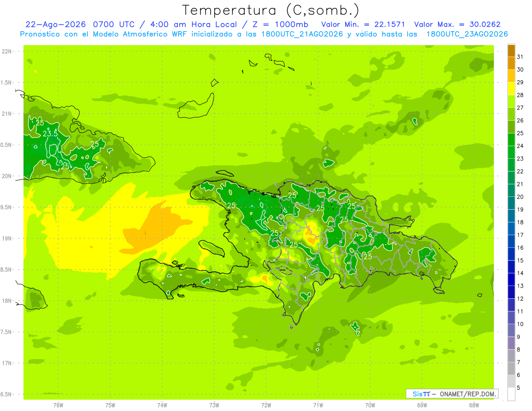The width and height of the screenshot is (532, 411).
Task: Click the "23.5" contour label over Cuba
Action: pos(50,133)
